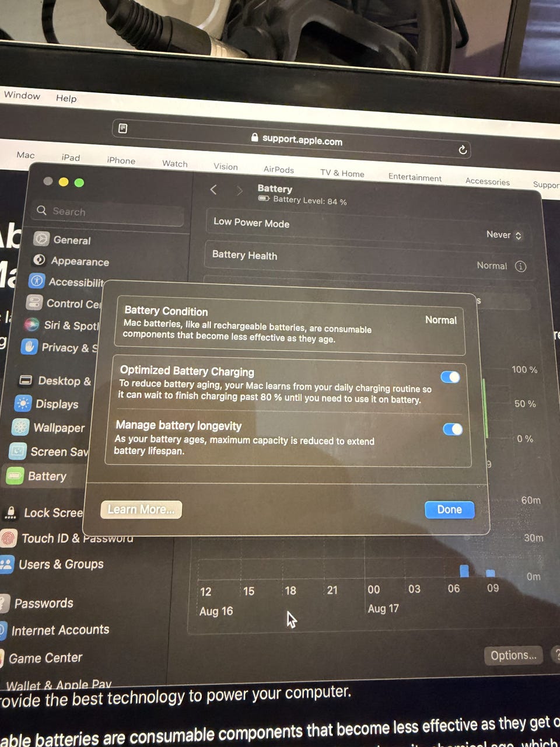This screenshot has height=747, width=560.
Task: Open Internet Accounts in sidebar
Action: (60, 630)
